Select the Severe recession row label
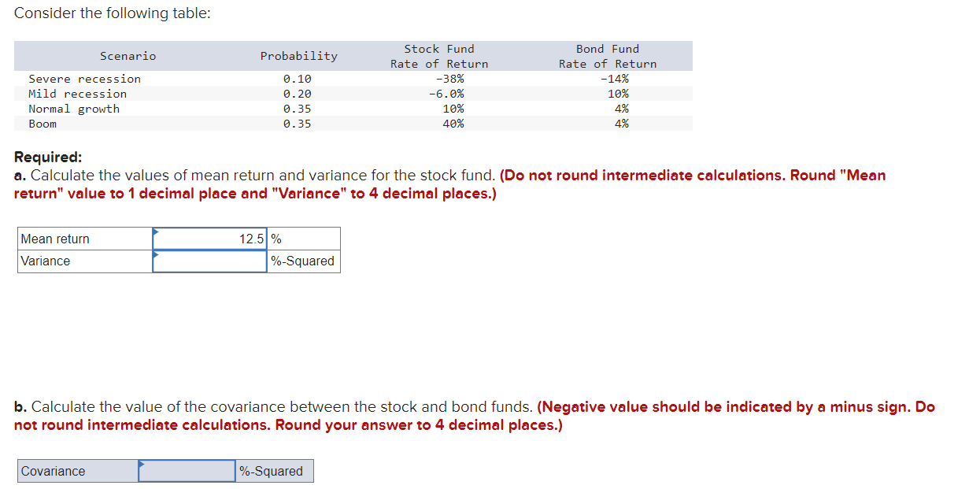Viewport: 980px width, 489px height. (x=84, y=79)
